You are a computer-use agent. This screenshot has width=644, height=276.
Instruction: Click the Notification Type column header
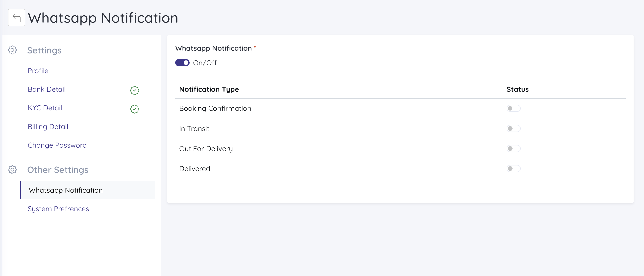(x=209, y=90)
